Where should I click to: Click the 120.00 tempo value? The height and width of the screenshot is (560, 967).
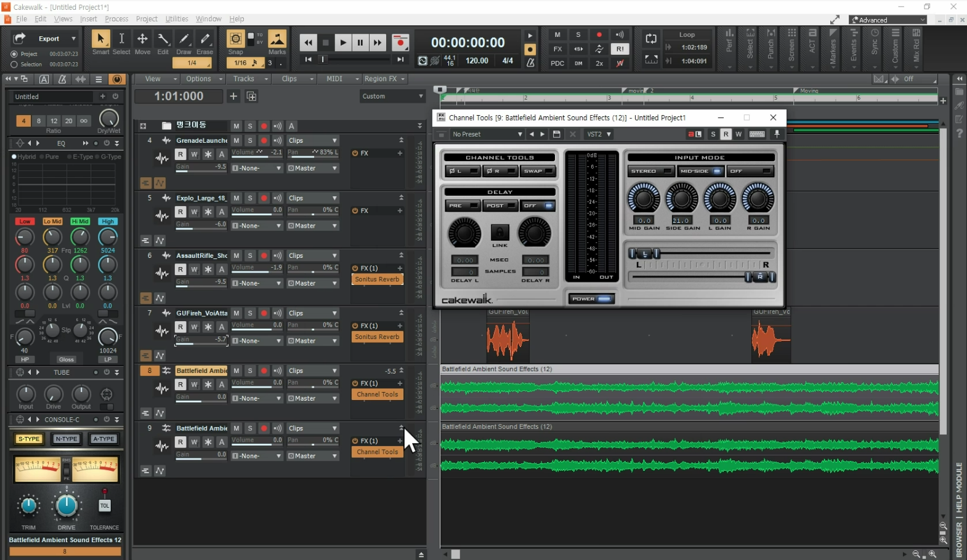(477, 60)
